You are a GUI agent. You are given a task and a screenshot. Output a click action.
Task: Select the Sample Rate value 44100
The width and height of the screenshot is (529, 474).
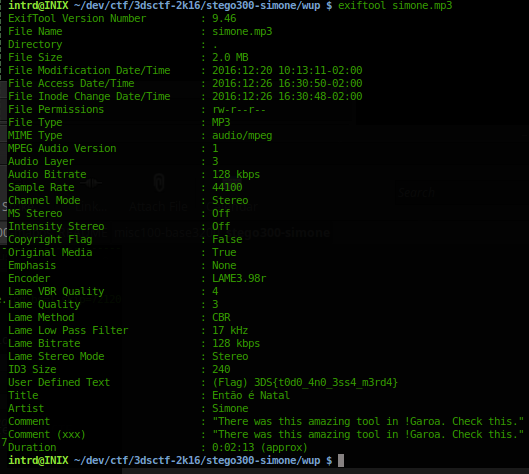point(227,187)
